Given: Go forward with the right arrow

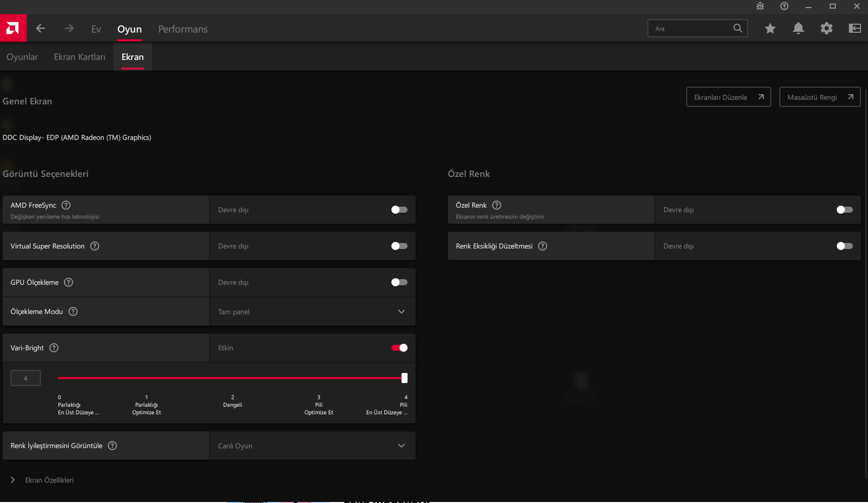Looking at the screenshot, I should 70,28.
